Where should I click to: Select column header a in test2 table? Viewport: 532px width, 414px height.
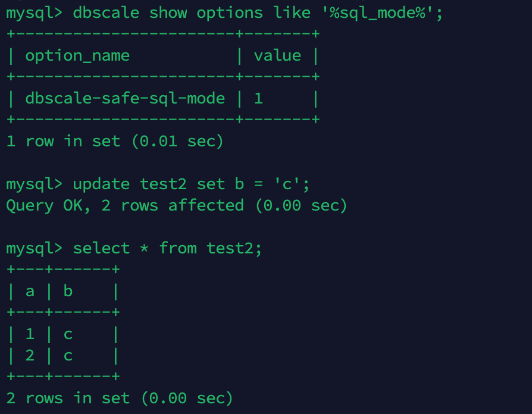click(30, 291)
